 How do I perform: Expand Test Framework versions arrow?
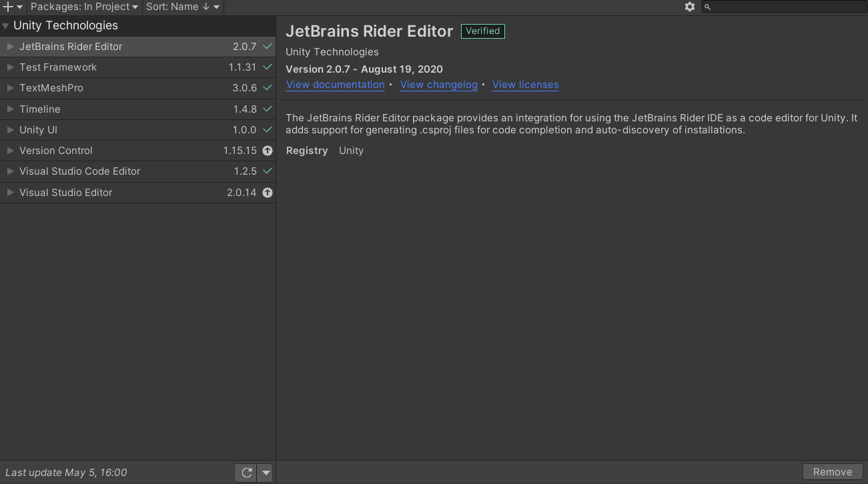pos(10,67)
